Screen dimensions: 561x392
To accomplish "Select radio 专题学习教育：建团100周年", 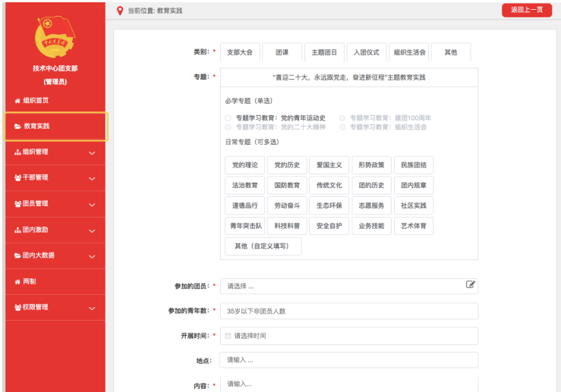I will 342,118.
